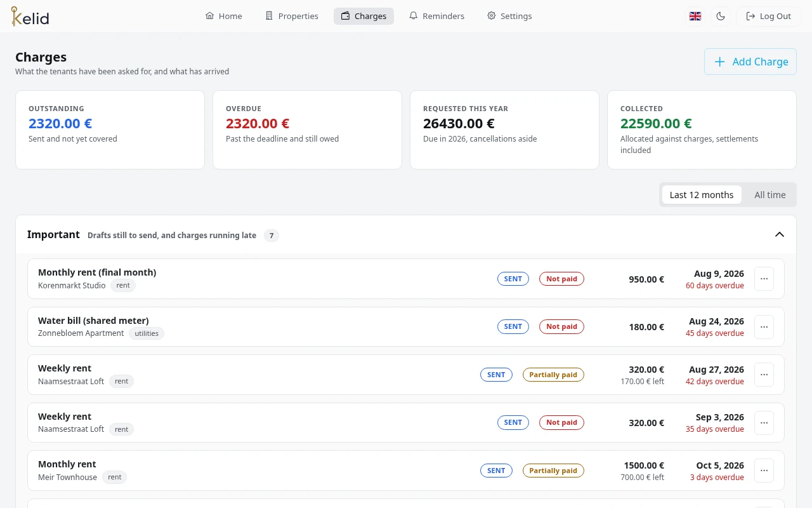Click the Aug 24, 2026 due date
This screenshot has width=812, height=508.
point(716,321)
